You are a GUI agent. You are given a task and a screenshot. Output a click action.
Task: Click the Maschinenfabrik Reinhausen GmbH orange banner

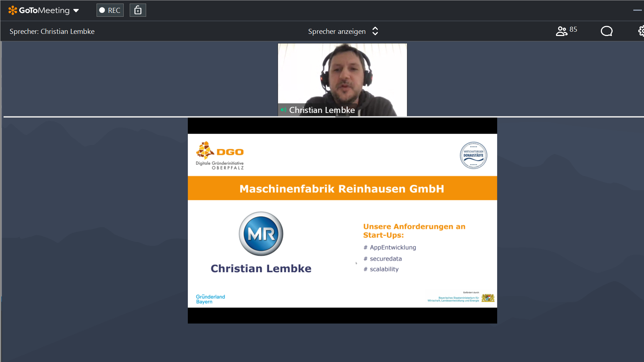[x=342, y=188]
